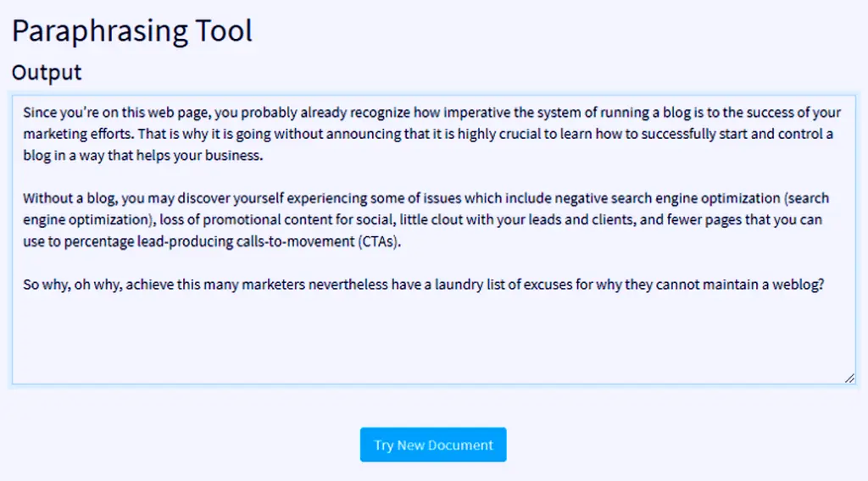This screenshot has height=481, width=868.
Task: Click the word "announcing" in the output
Action: (364, 134)
